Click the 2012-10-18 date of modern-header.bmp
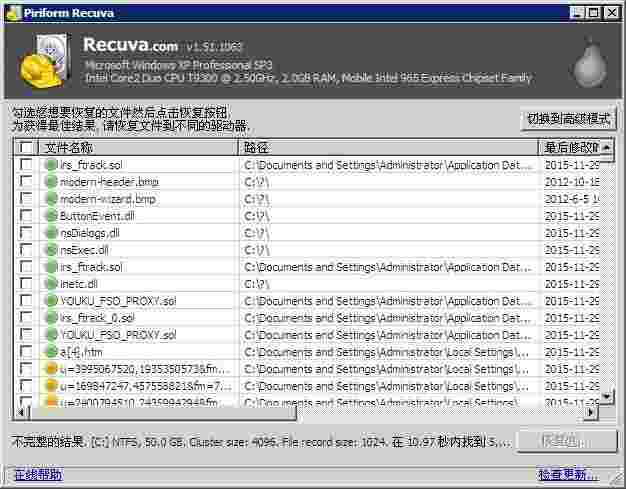Image resolution: width=626 pixels, height=489 pixels. click(572, 182)
